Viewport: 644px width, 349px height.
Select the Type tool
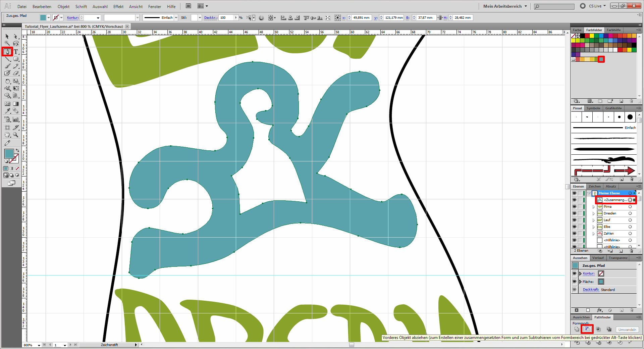tap(16, 52)
